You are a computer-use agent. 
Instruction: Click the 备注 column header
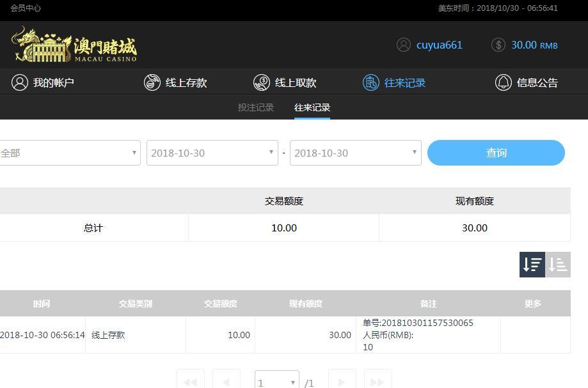429,304
